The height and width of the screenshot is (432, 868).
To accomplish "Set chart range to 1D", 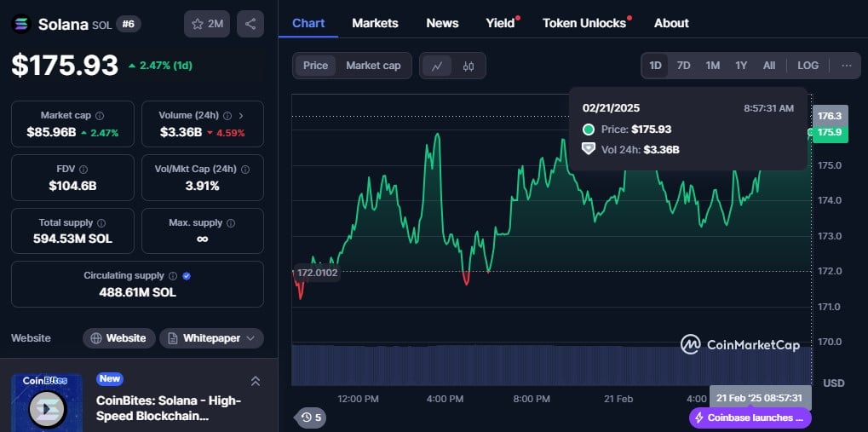I will coord(655,66).
